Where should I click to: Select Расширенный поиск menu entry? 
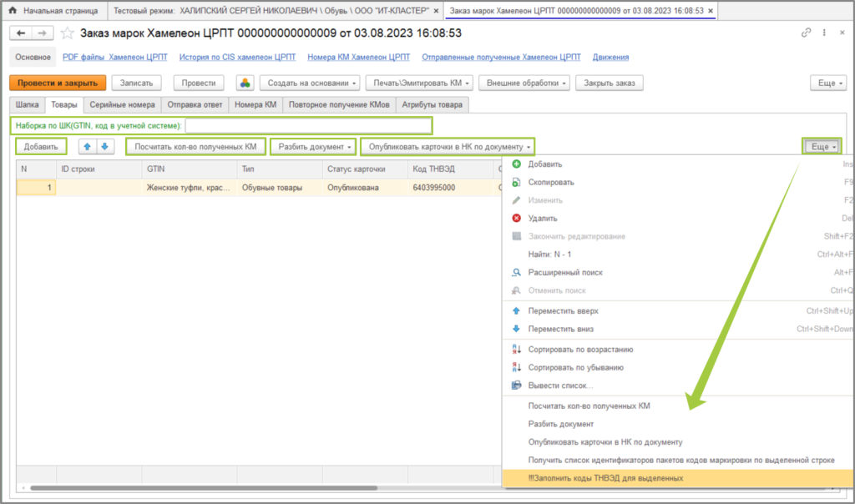point(678,272)
